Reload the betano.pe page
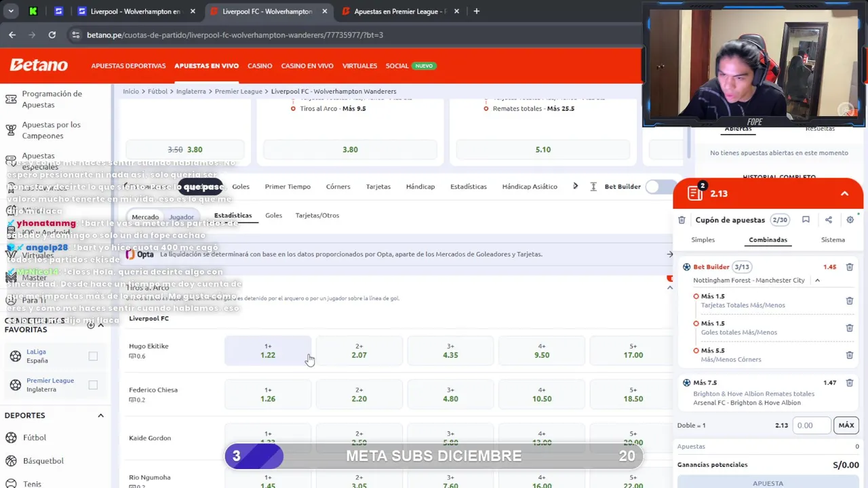868x488 pixels. click(x=52, y=35)
